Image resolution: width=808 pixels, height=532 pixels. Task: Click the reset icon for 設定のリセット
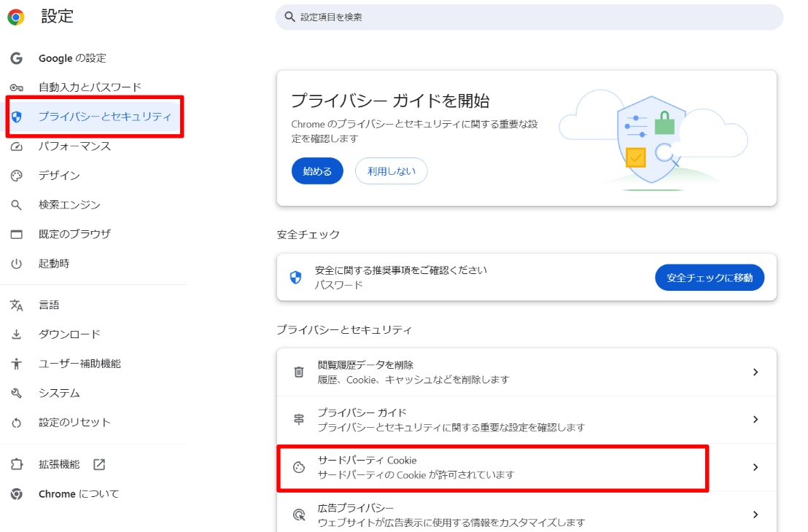tap(17, 423)
